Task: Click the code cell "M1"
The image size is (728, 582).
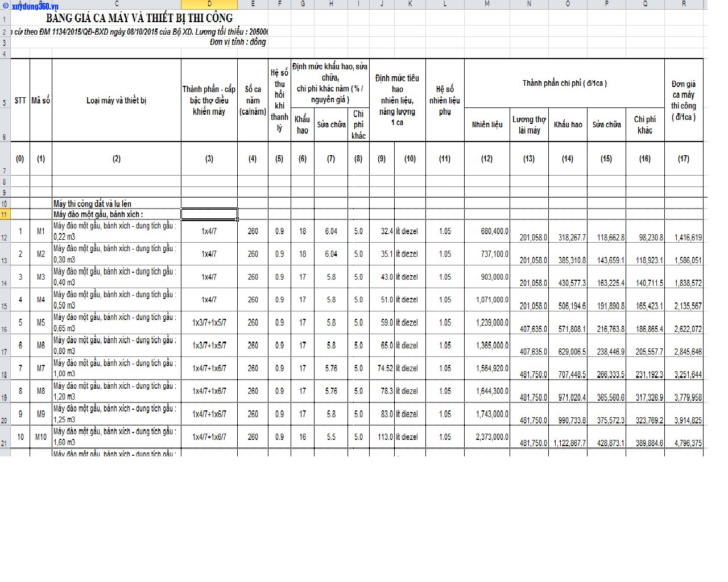Action: (41, 231)
